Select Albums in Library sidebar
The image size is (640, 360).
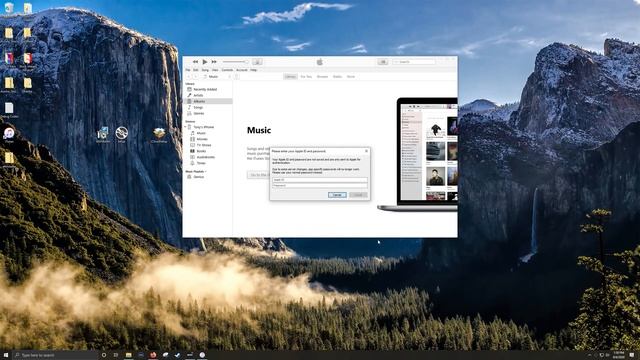point(209,101)
